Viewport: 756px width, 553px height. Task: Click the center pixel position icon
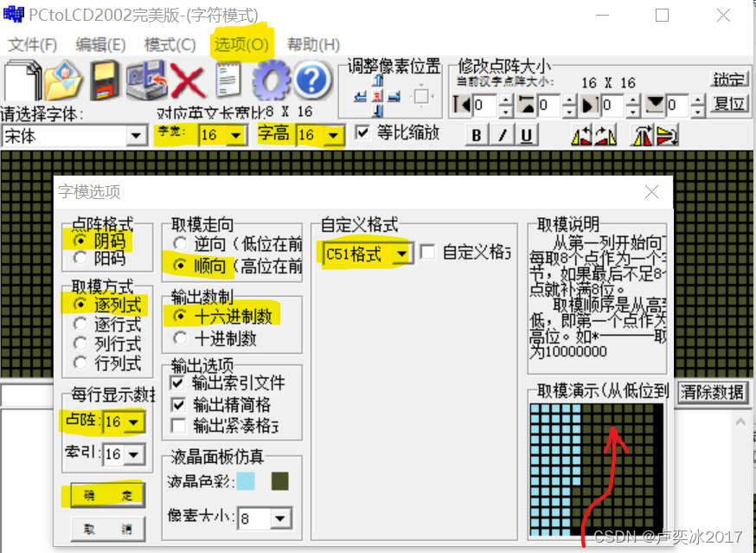[377, 97]
